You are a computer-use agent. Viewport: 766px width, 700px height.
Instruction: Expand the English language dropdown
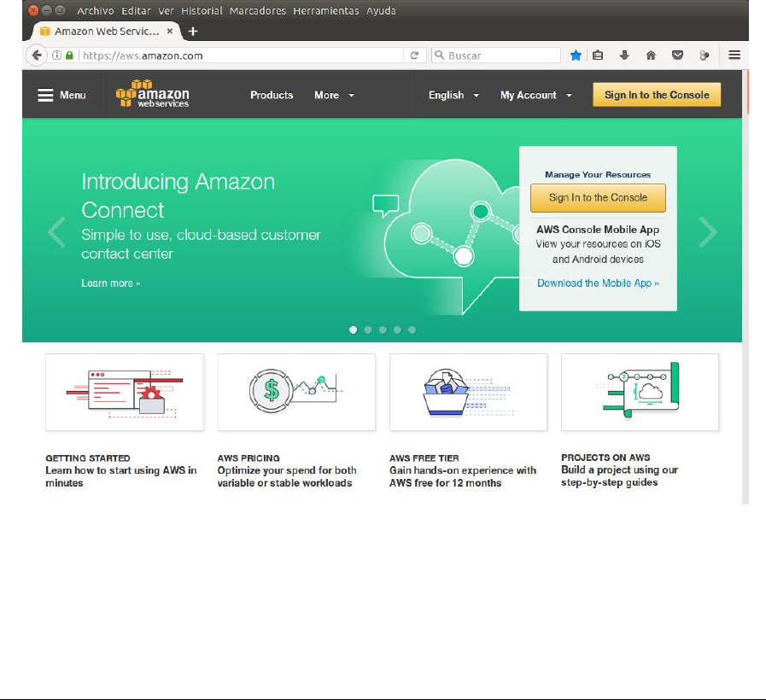(x=453, y=96)
